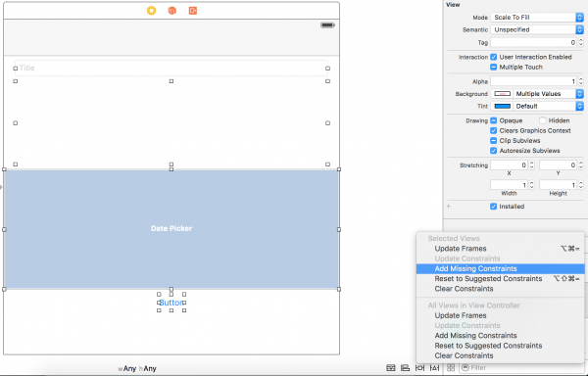
Task: Choose Reset to Suggested Constraints under All Views
Action: pos(500,346)
